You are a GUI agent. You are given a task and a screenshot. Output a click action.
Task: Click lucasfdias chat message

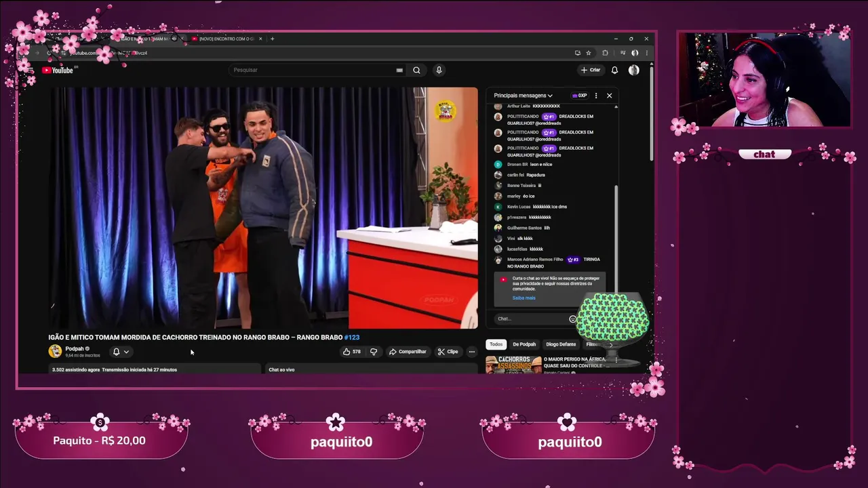[x=553, y=249]
